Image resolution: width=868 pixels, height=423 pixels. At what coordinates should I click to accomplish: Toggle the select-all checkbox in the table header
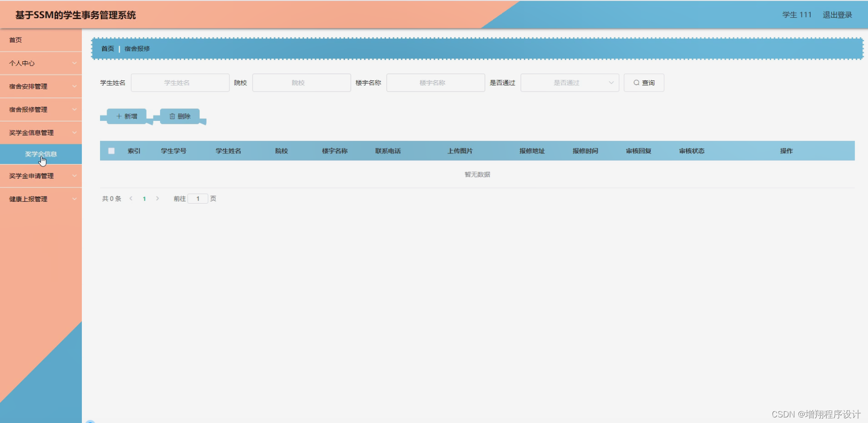point(111,151)
